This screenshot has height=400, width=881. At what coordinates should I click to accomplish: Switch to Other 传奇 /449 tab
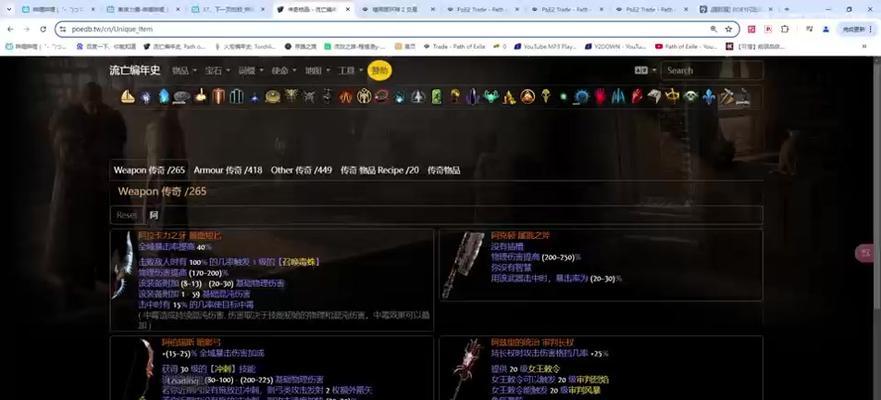(301, 170)
